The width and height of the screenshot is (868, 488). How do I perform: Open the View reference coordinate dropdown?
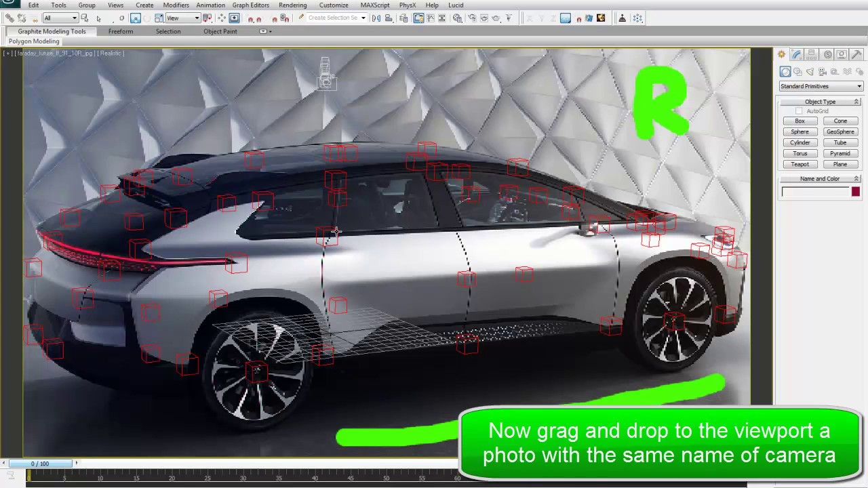tap(183, 18)
